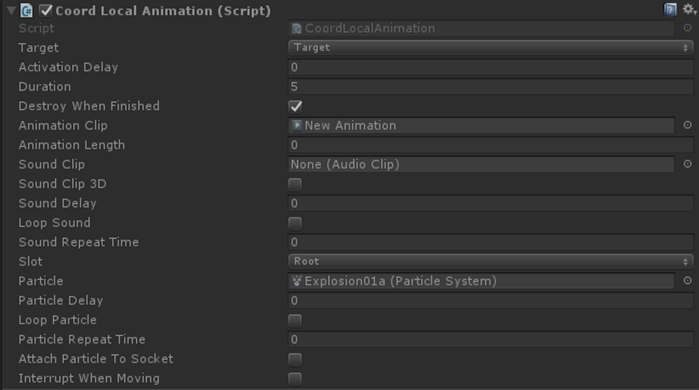
Task: Check Interrupt When Moving
Action: tap(295, 378)
